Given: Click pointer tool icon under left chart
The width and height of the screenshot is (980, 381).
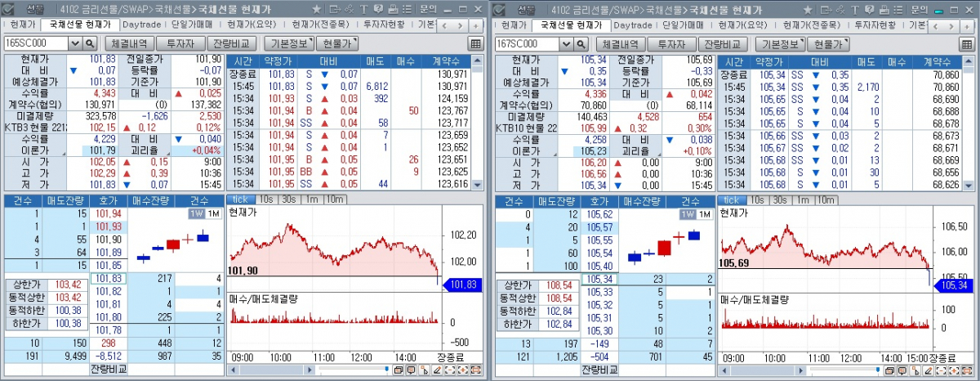Looking at the screenshot, I should pos(425,370).
